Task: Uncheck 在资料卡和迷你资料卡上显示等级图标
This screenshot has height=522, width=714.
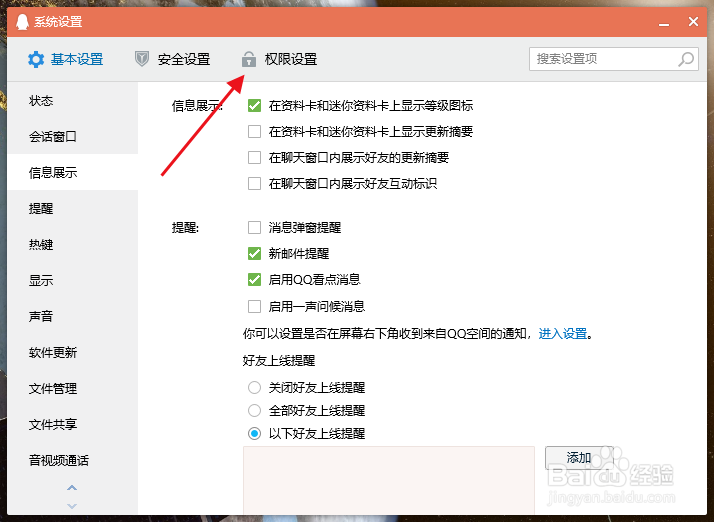Action: coord(254,106)
